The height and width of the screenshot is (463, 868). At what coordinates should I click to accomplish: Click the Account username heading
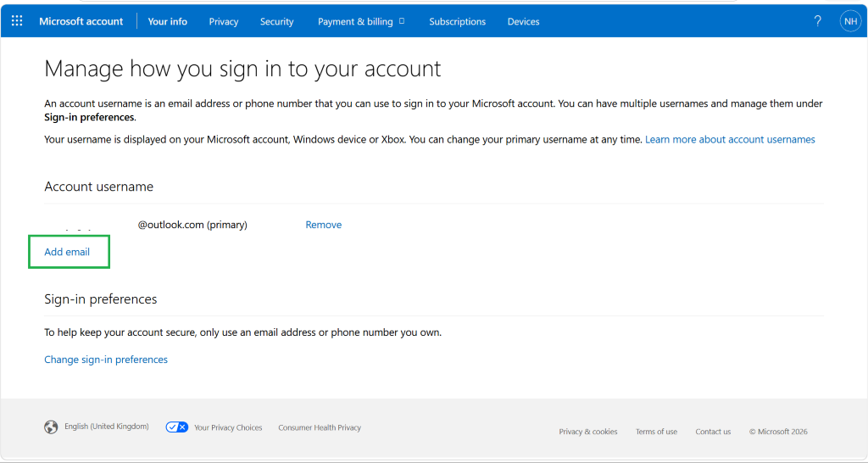tap(98, 187)
